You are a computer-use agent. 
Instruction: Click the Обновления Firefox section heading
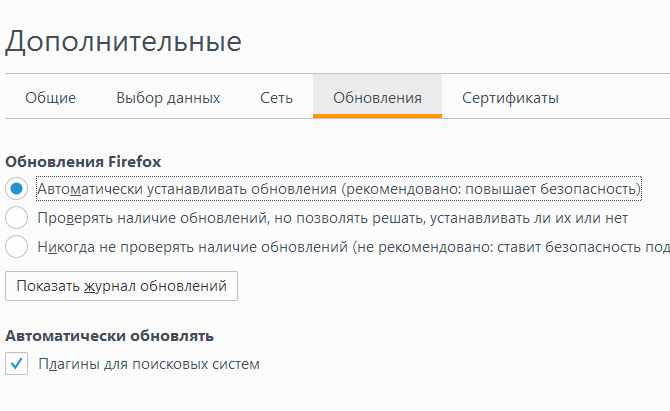coord(83,162)
